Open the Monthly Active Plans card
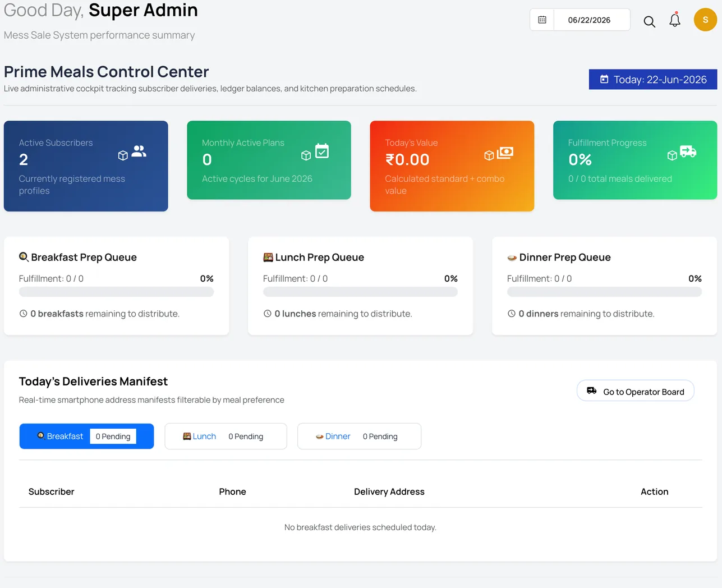 coord(269,160)
